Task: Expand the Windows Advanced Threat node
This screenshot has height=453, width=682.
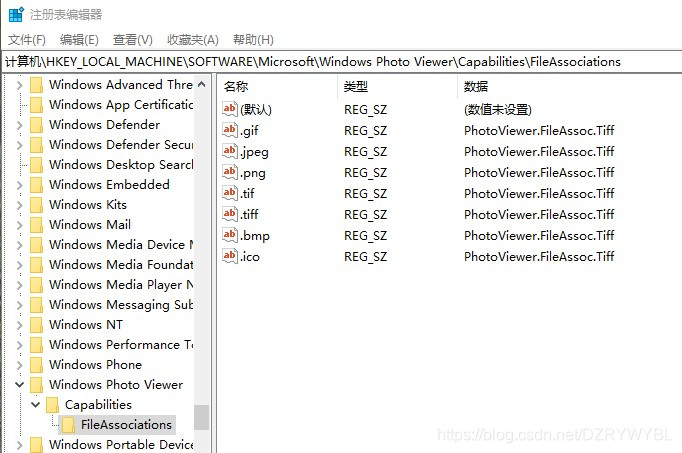Action: coord(19,85)
